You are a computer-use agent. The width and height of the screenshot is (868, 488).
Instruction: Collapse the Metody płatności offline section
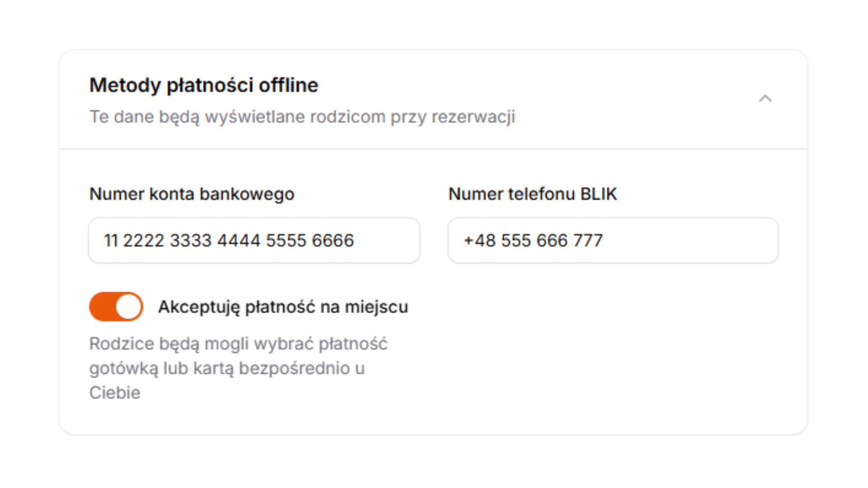tap(765, 99)
